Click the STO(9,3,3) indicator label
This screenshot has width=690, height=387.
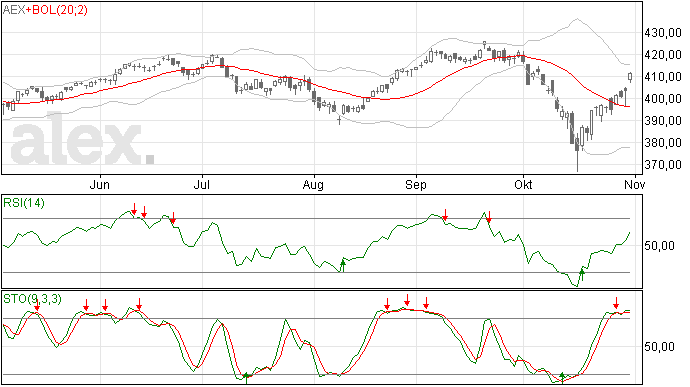pyautogui.click(x=33, y=299)
